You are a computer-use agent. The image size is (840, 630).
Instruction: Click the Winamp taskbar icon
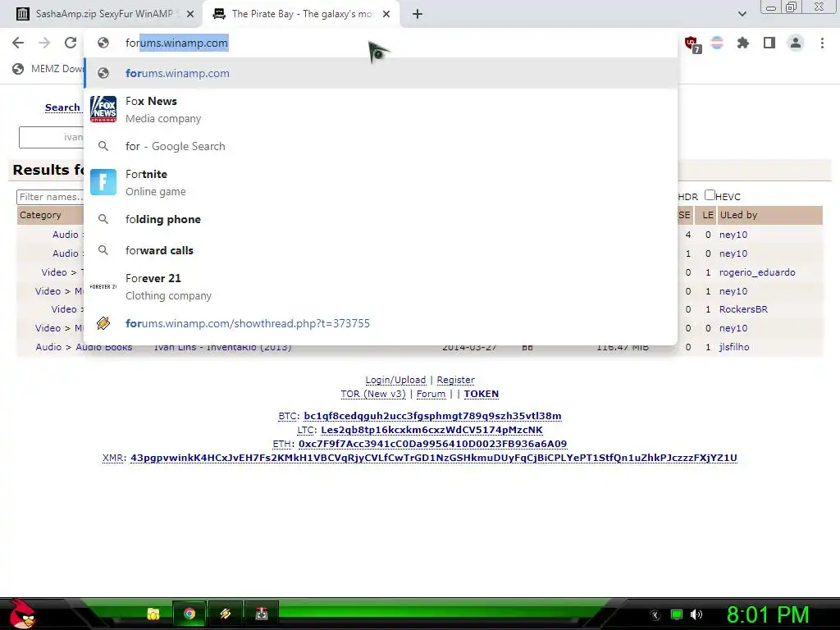[225, 614]
